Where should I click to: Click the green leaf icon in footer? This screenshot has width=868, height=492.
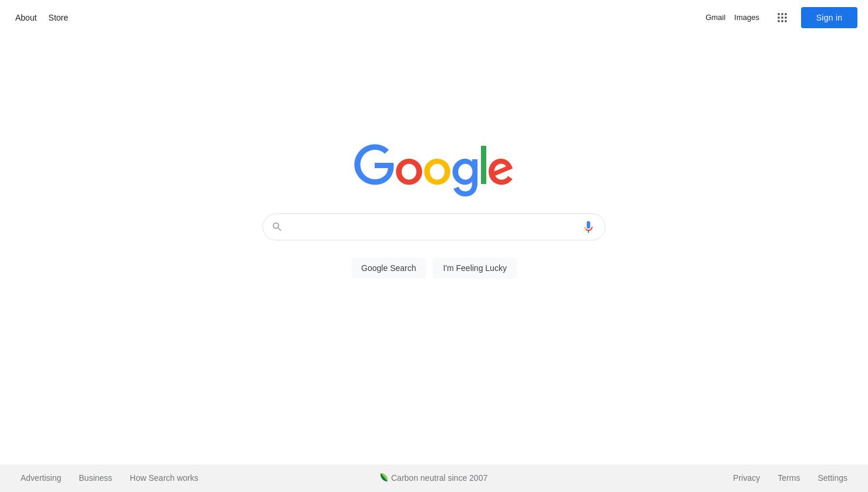tap(383, 477)
